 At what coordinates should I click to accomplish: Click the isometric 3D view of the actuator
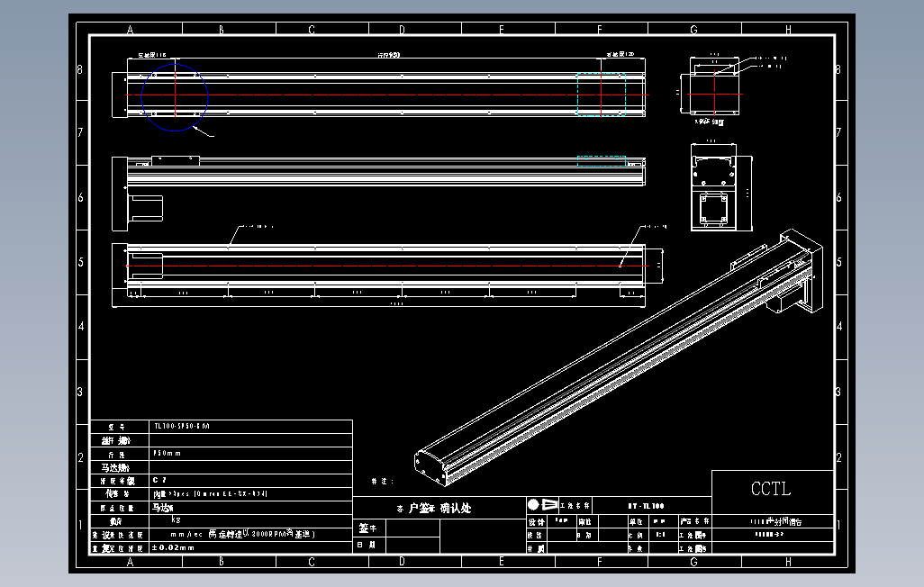(x=619, y=357)
